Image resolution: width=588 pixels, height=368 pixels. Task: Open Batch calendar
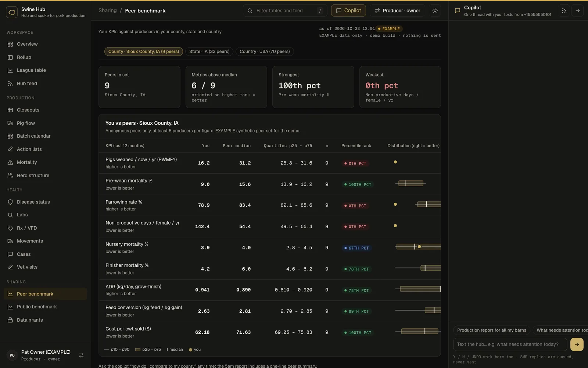coord(46,136)
